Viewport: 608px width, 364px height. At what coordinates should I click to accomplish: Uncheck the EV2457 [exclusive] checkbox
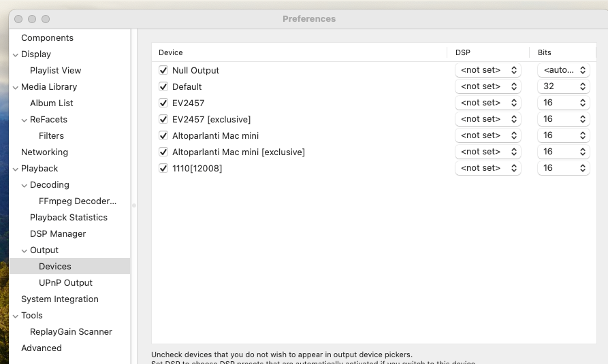coord(163,119)
